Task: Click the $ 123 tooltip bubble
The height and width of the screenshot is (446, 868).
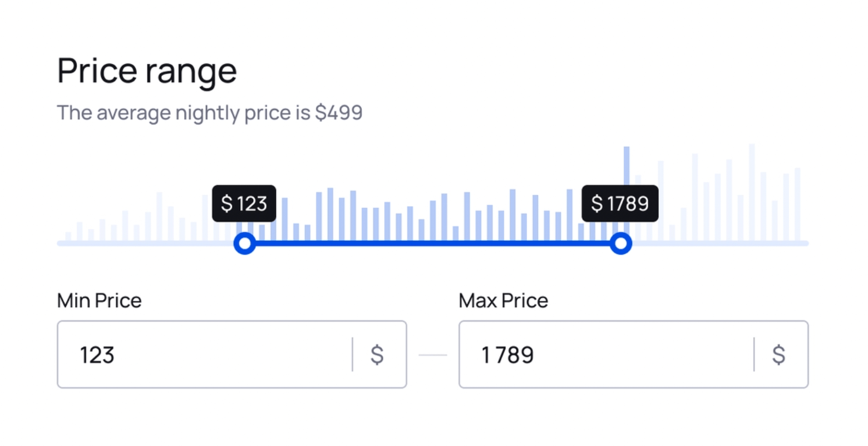Action: (x=244, y=204)
